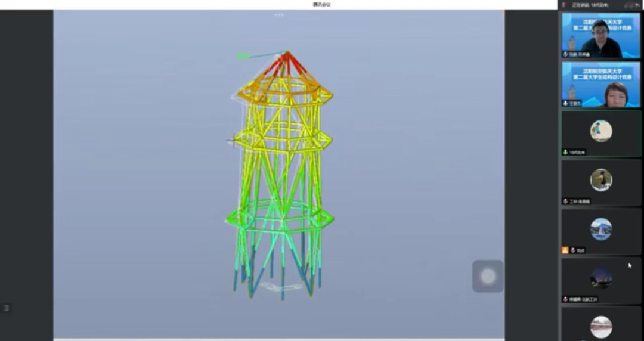Click the orange badge icon on fifth participant tile
644x341 pixels.
pyautogui.click(x=565, y=250)
